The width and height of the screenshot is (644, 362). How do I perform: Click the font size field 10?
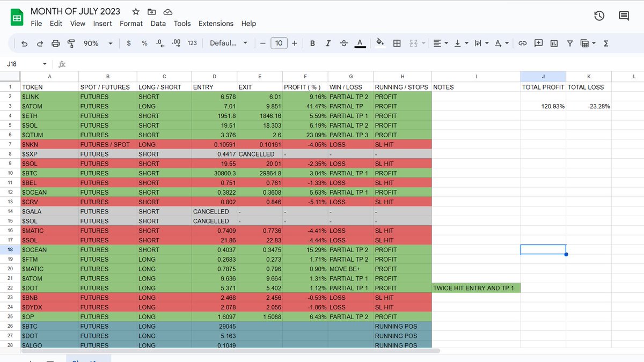point(279,43)
